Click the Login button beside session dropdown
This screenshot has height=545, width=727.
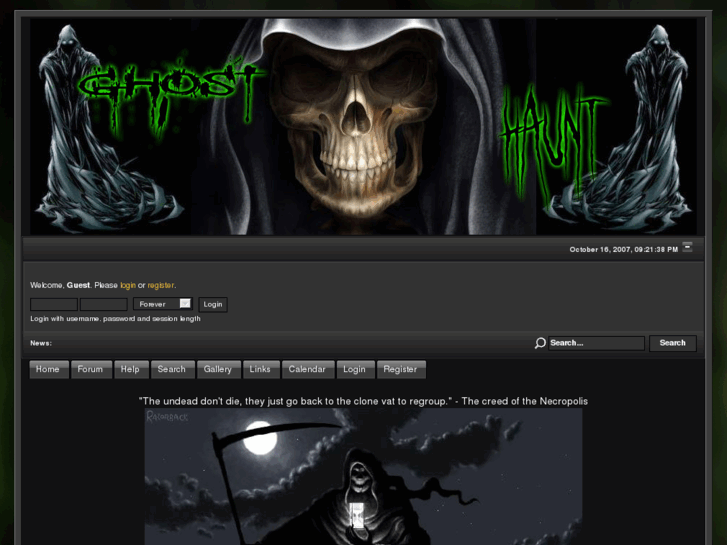point(213,304)
